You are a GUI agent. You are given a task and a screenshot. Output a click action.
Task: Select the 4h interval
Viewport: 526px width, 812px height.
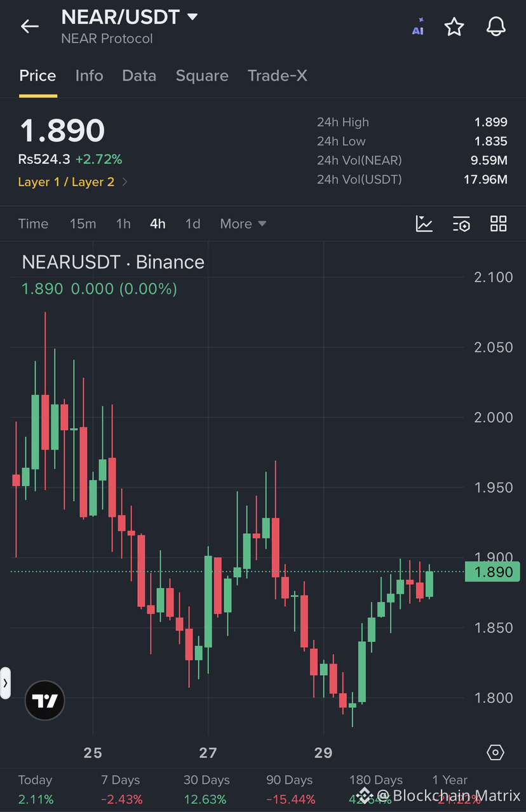coord(158,223)
